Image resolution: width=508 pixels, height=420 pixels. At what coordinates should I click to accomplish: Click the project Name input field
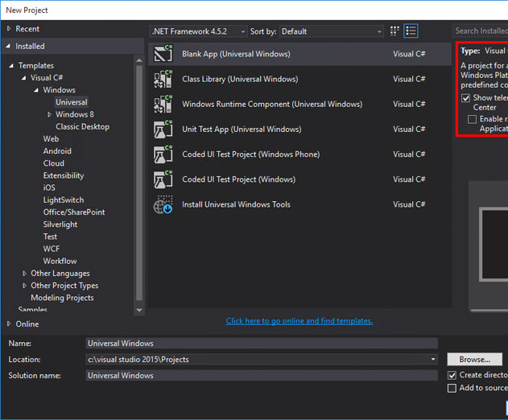(262, 344)
